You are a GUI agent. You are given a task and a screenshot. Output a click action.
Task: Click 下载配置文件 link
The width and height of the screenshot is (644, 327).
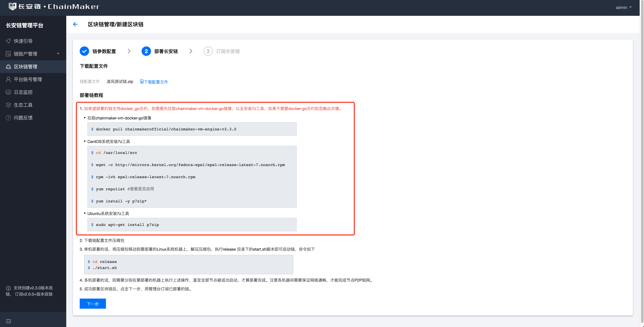[154, 82]
